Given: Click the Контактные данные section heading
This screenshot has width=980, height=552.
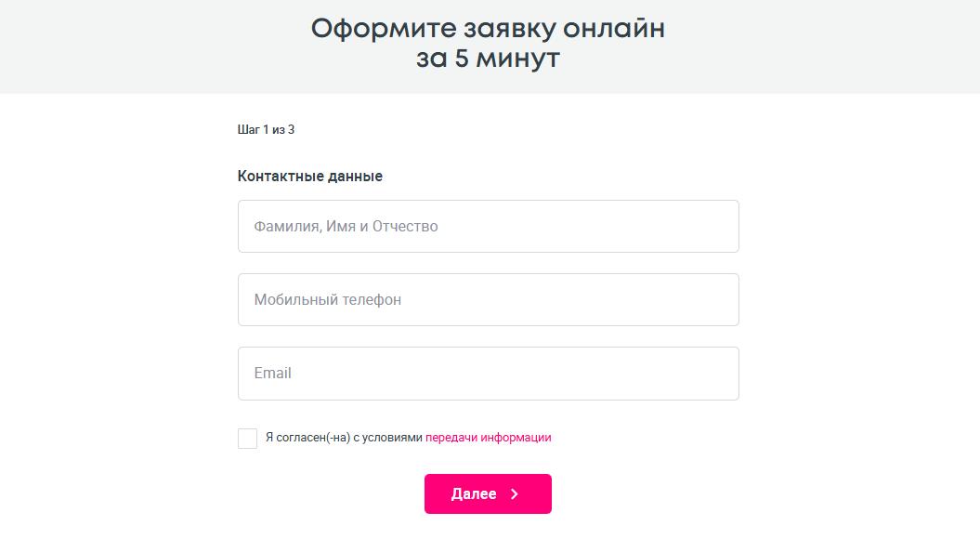Looking at the screenshot, I should (x=309, y=177).
